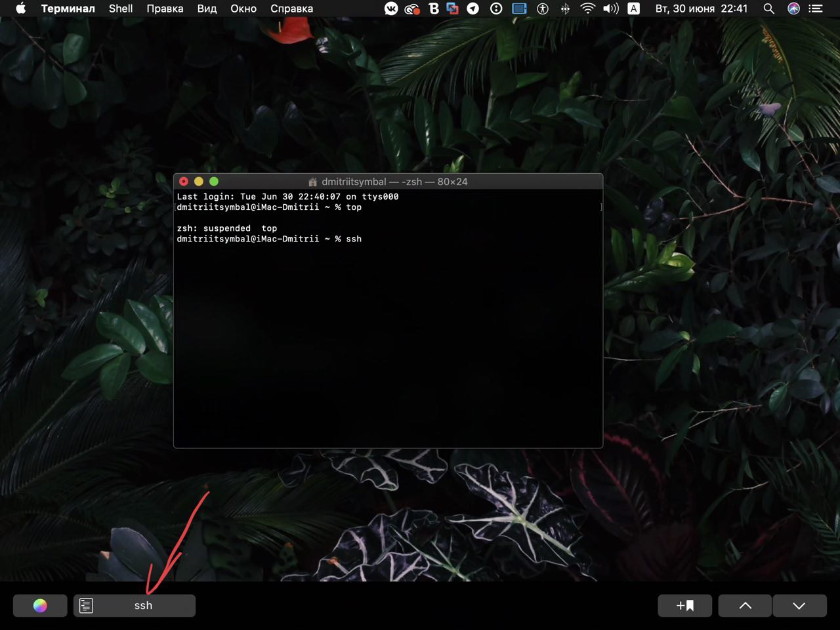Click the "Last login" line in Terminal
This screenshot has width=840, height=630.
click(x=287, y=196)
